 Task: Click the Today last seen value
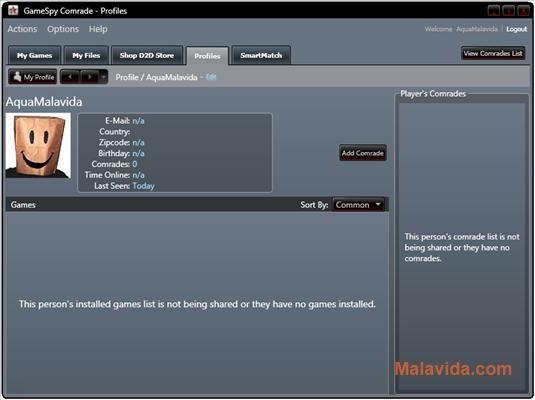tap(144, 186)
